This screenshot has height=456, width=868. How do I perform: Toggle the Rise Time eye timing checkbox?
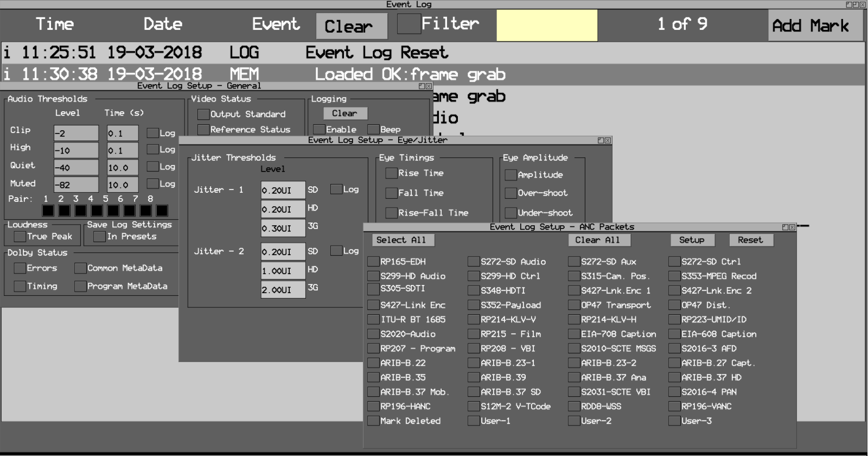(391, 173)
